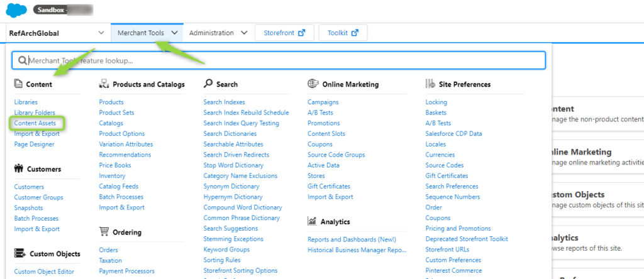Open Payment Processors link
Image resolution: width=644 pixels, height=279 pixels.
click(127, 271)
